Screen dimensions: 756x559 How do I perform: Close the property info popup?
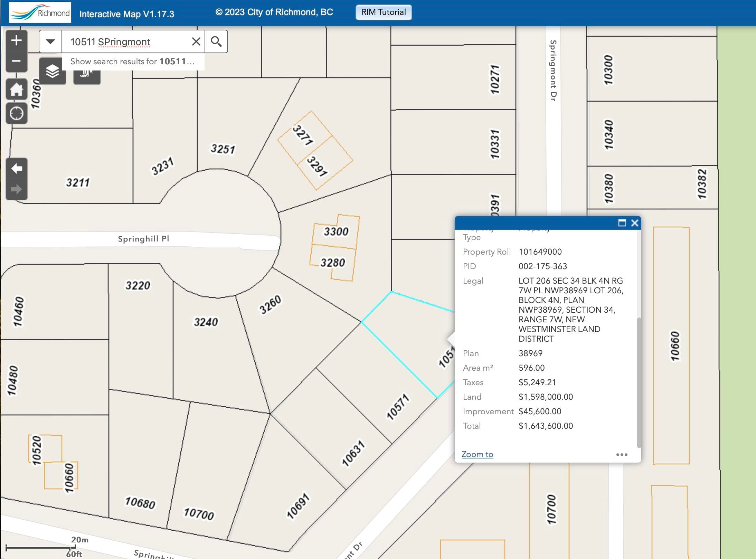pos(634,223)
